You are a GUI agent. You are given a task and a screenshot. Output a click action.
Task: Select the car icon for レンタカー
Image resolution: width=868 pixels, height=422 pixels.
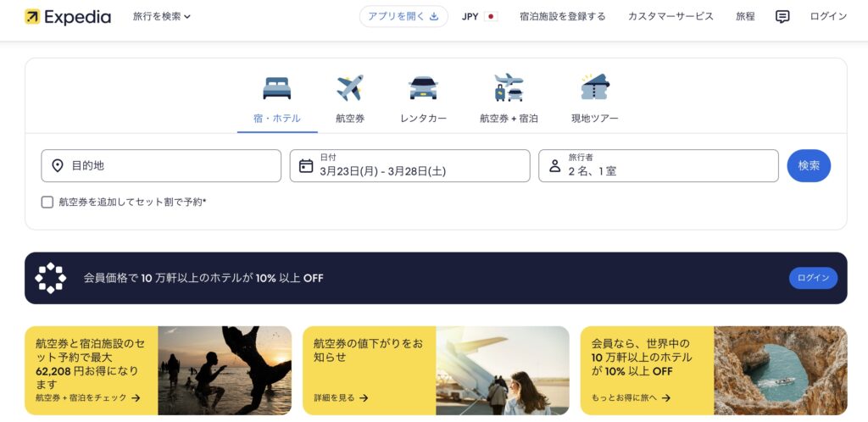tap(423, 88)
